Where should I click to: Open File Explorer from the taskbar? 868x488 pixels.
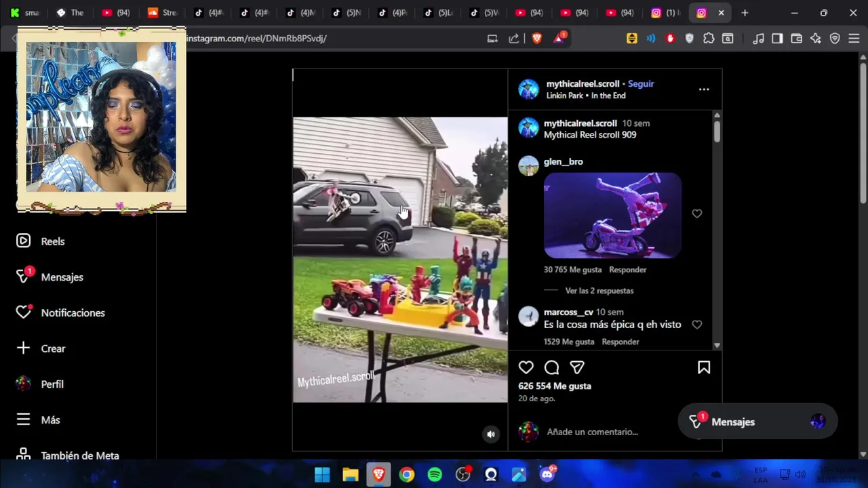click(351, 474)
